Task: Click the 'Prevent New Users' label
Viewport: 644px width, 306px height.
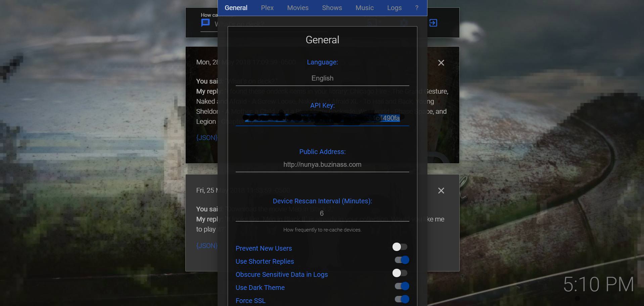Action: coord(264,248)
